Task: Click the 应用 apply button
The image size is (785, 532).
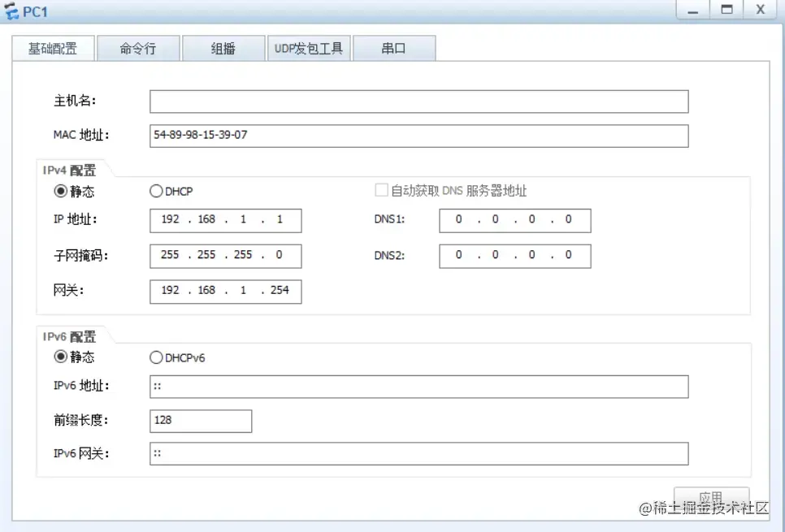Action: (711, 498)
